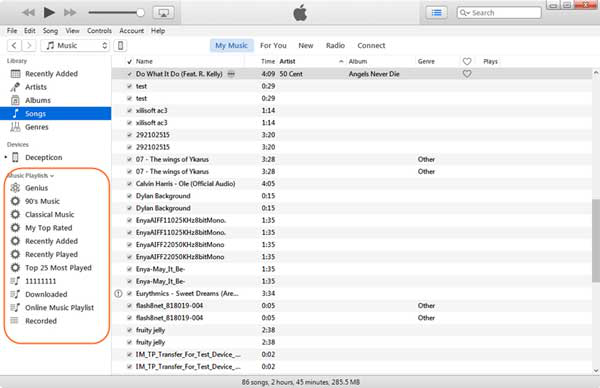Uncheck the Eurythmics - Sweet Dreams checkbox

[129, 293]
